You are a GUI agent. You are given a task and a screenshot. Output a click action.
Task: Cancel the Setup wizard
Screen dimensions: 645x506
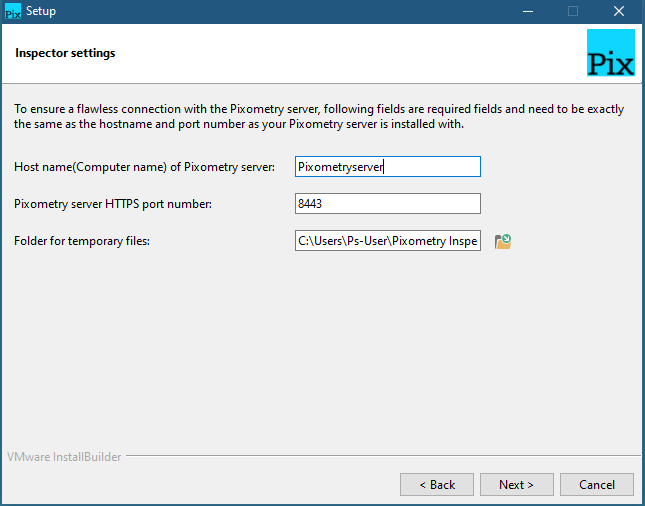click(597, 485)
